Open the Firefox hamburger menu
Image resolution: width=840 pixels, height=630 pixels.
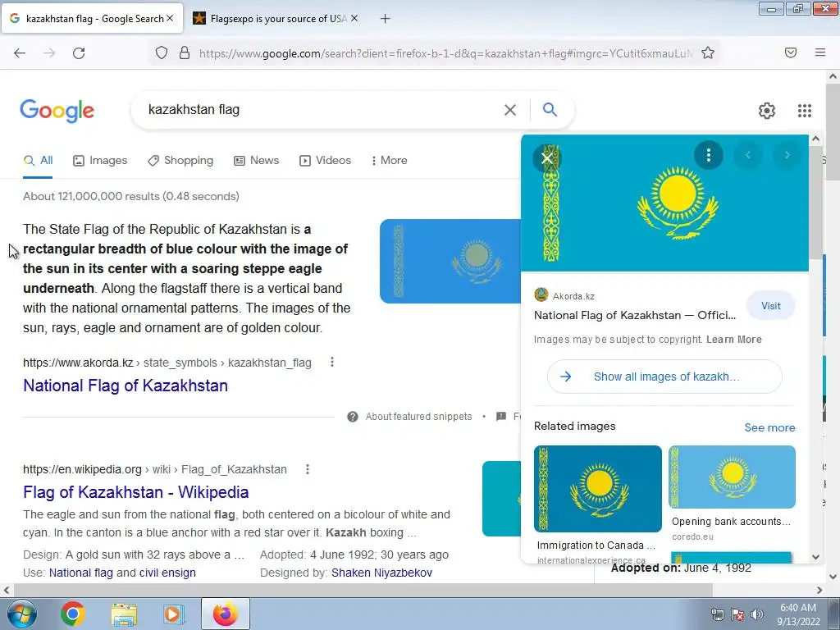click(819, 52)
